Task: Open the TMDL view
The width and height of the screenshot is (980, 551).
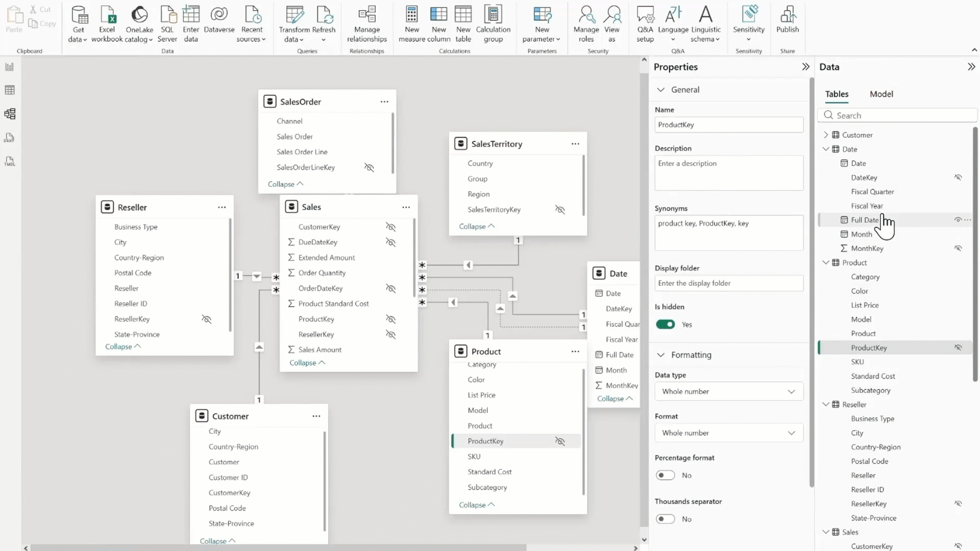Action: (x=9, y=161)
